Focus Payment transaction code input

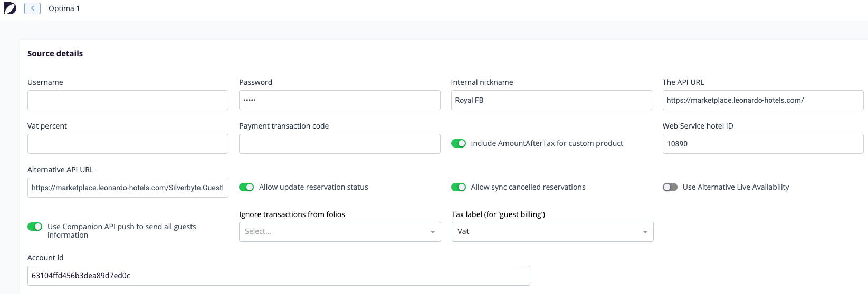tap(340, 144)
